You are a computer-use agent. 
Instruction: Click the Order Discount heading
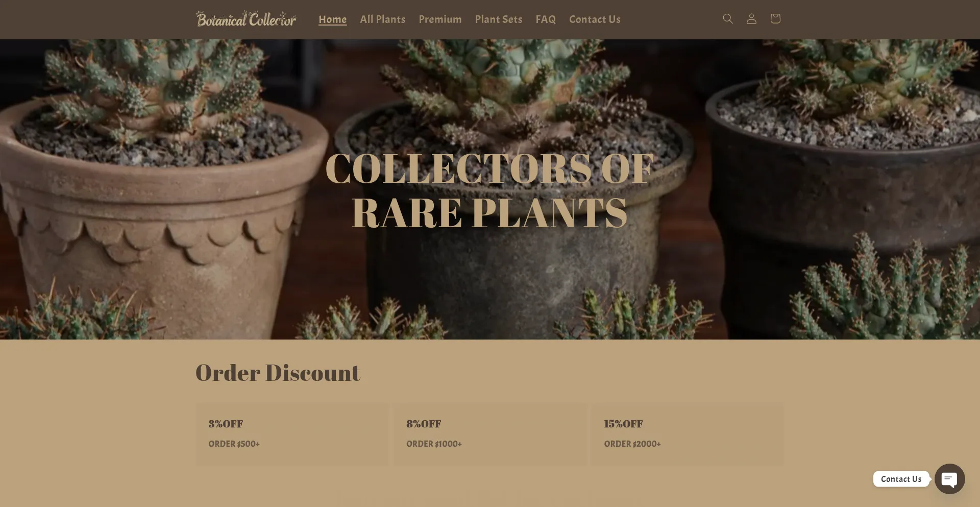pyautogui.click(x=278, y=373)
